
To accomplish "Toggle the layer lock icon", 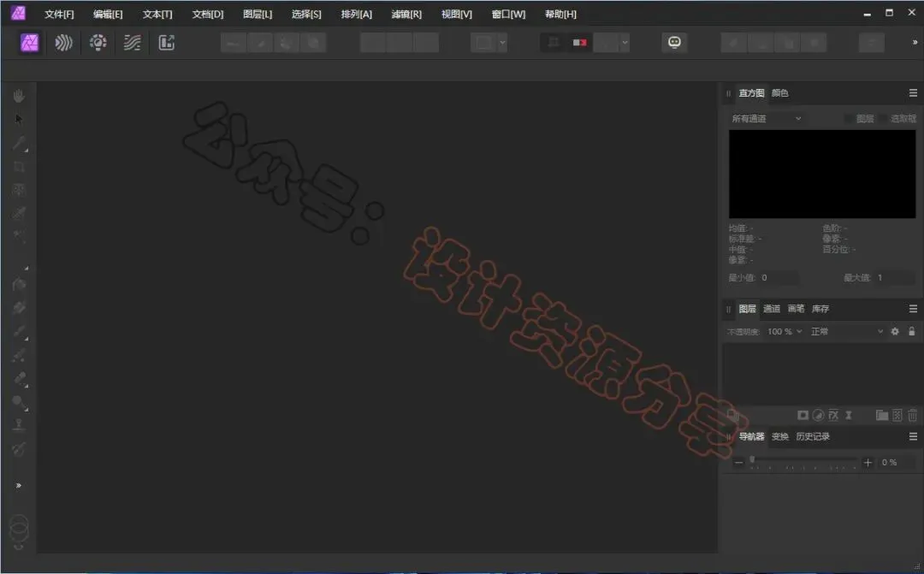I will click(x=912, y=331).
